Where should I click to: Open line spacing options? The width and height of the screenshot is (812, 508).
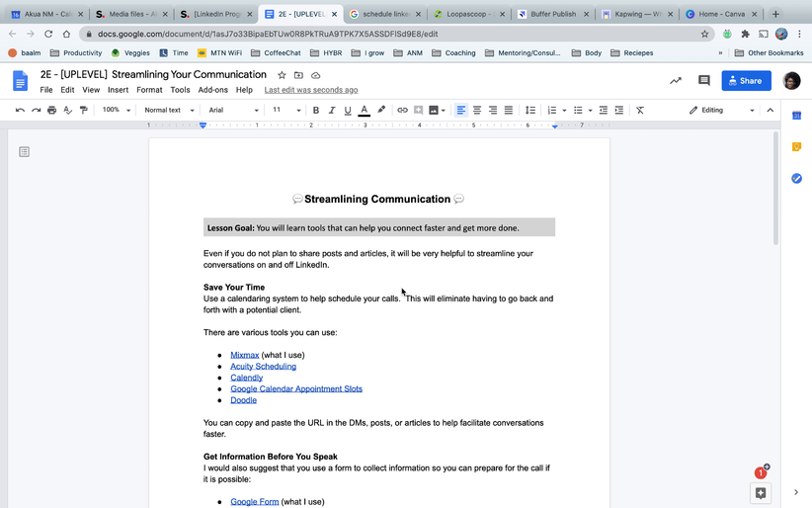click(x=530, y=110)
